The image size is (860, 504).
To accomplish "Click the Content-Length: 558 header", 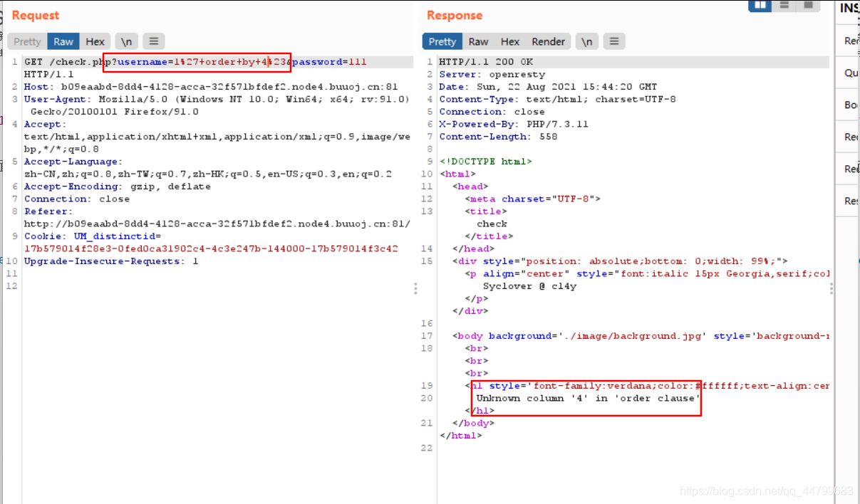I will 498,137.
